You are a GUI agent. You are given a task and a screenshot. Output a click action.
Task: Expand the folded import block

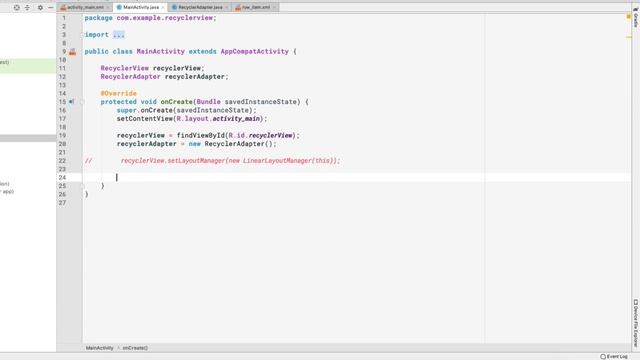[119, 35]
